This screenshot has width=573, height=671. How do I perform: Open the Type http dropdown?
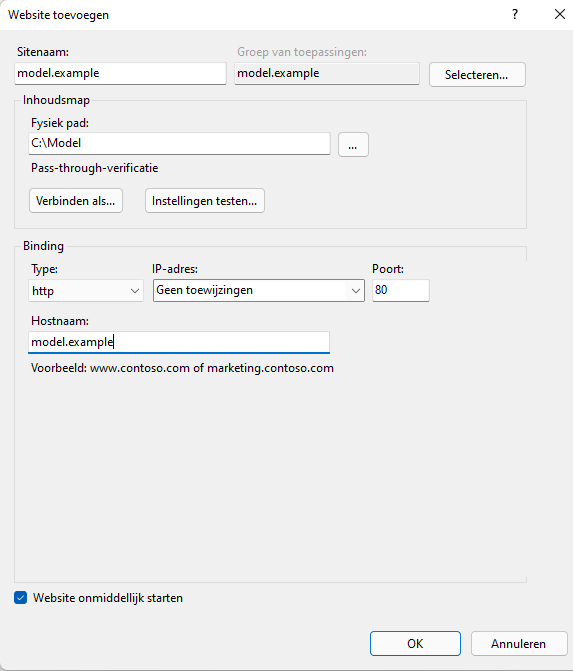pyautogui.click(x=86, y=291)
